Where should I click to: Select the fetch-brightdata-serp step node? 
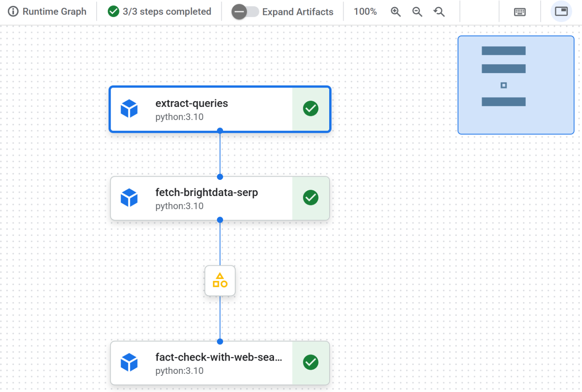(207, 198)
